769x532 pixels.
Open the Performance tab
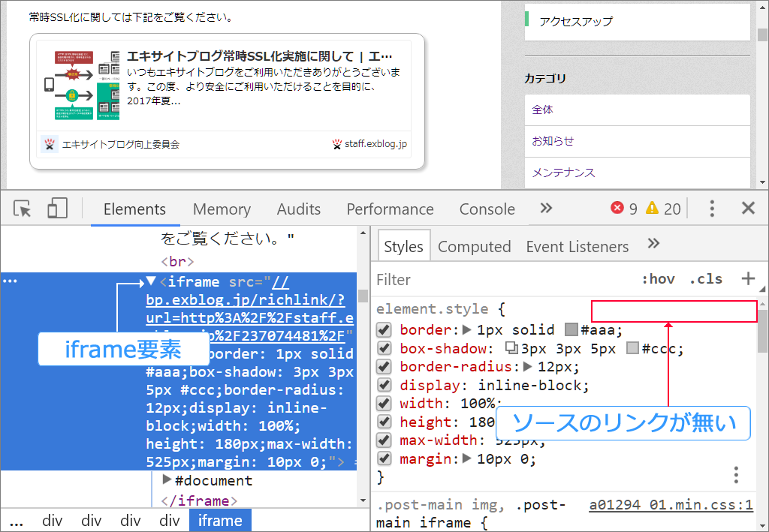click(390, 209)
